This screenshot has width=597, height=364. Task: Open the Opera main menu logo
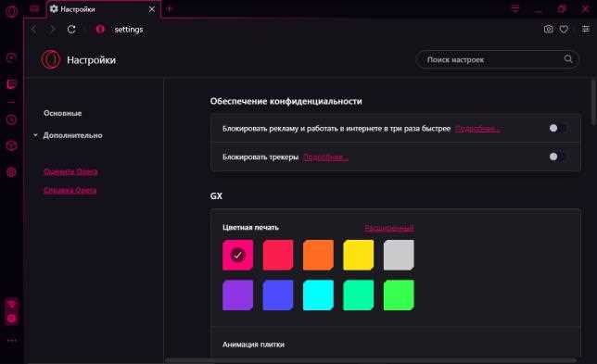pyautogui.click(x=11, y=11)
